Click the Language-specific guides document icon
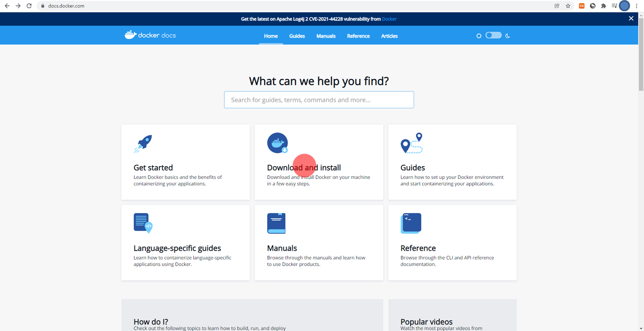Screen dimensions: 644x331 143,223
